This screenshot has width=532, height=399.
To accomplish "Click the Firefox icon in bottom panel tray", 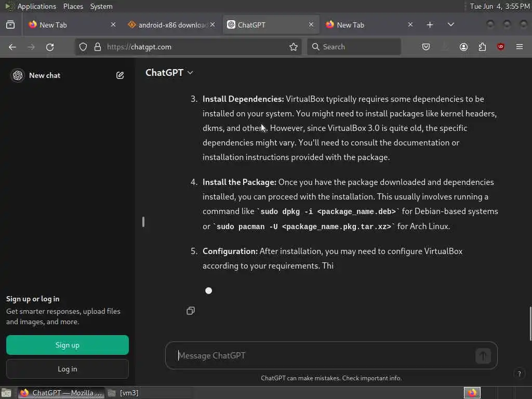I will pyautogui.click(x=472, y=393).
